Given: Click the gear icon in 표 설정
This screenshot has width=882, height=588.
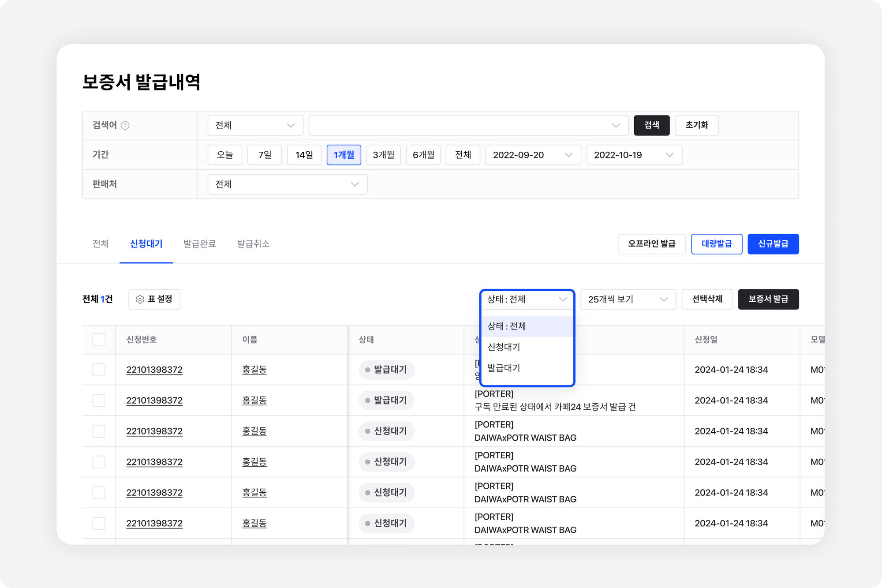Looking at the screenshot, I should [140, 300].
